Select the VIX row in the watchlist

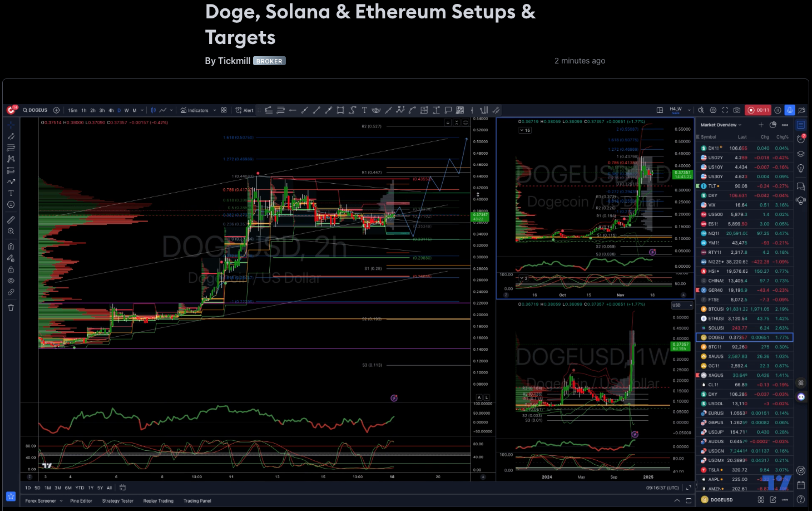click(745, 205)
